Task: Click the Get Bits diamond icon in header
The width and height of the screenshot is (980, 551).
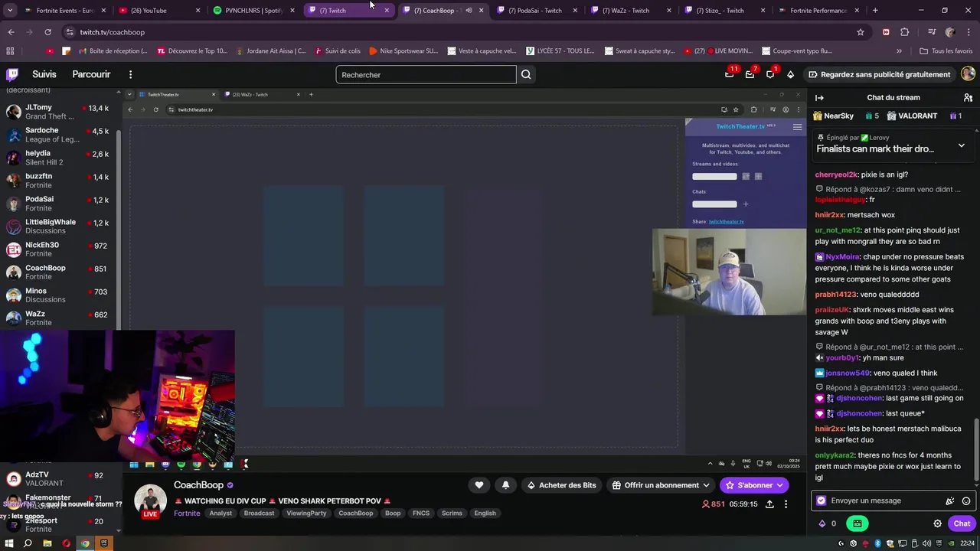Action: coord(790,74)
